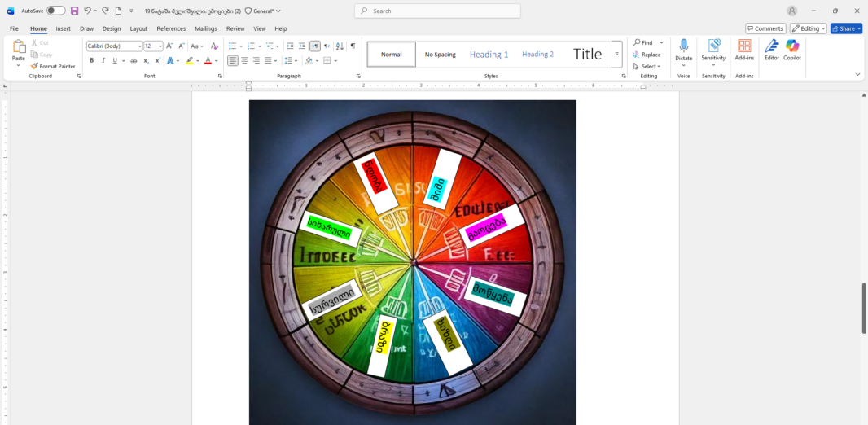Screen dimensions: 868x425
Task: Click the Comments button
Action: click(x=765, y=28)
